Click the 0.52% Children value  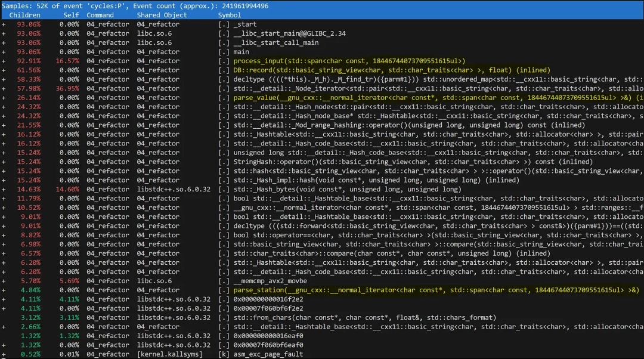coord(31,354)
